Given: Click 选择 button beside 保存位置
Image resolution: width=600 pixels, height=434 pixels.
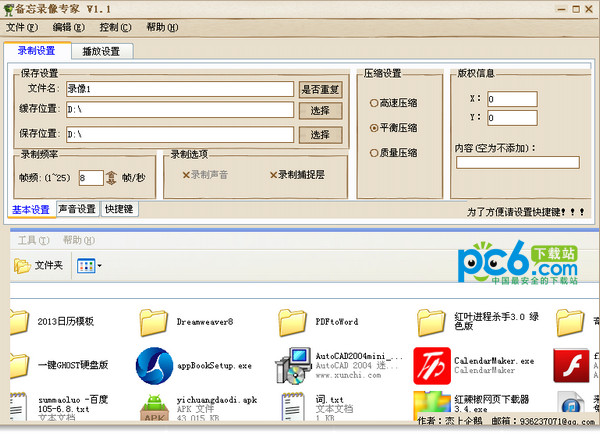Looking at the screenshot, I should coord(320,135).
